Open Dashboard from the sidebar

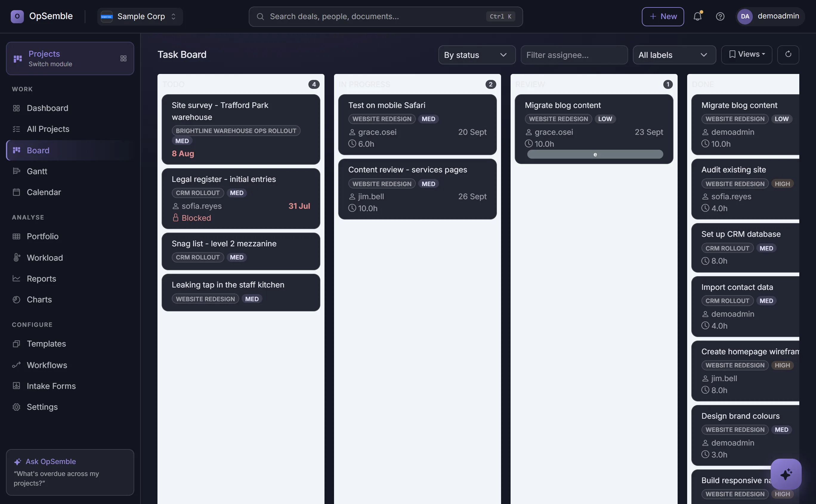click(x=70, y=108)
